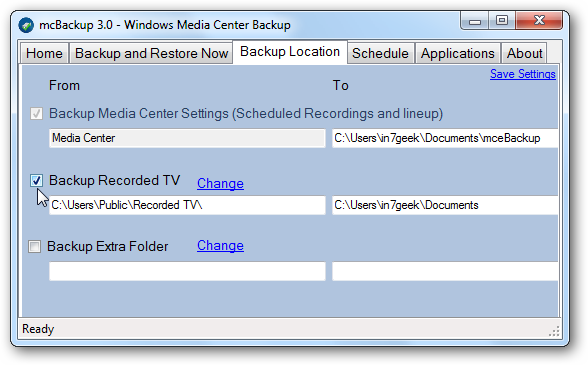This screenshot has width=588, height=365.
Task: Switch to the Home tab
Action: [x=44, y=53]
